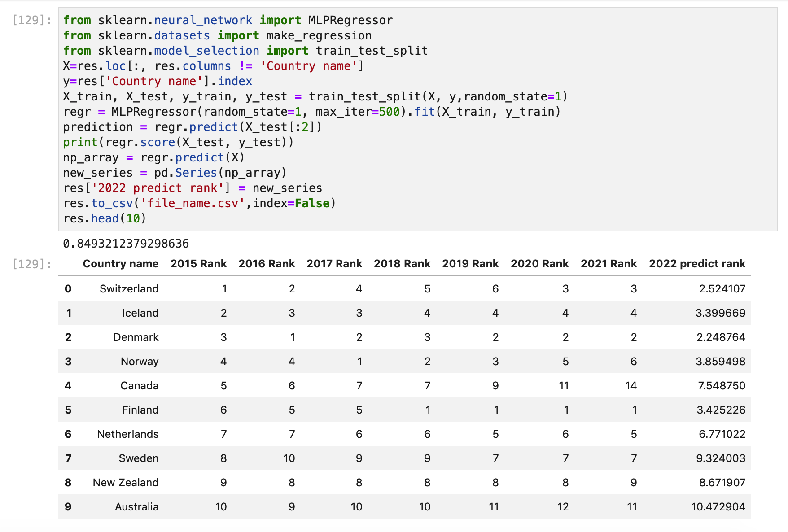
Task: Click the 'prediction = regr.predict' code line
Action: point(193,127)
